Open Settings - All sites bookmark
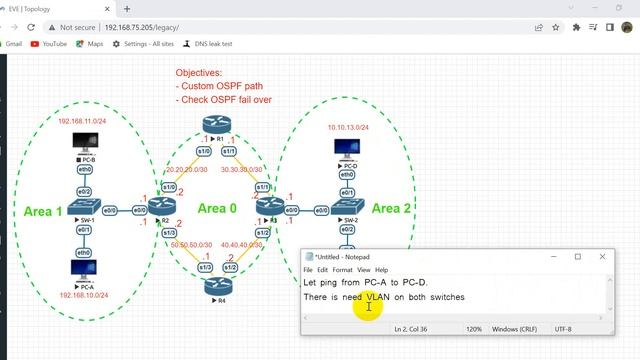 (143, 44)
